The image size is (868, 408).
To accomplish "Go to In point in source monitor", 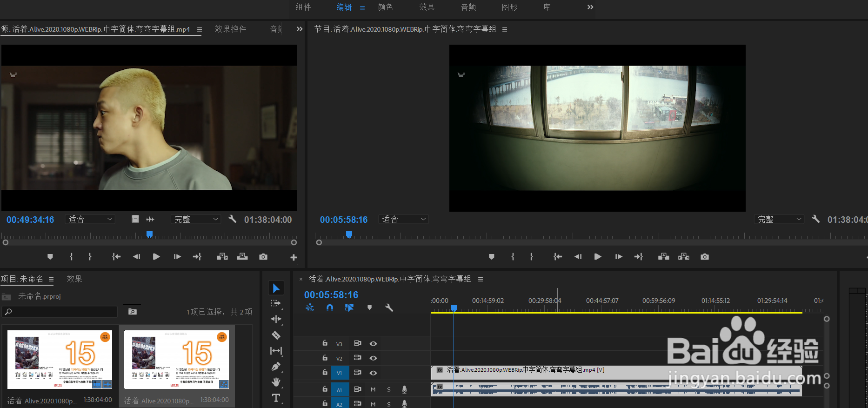I will pyautogui.click(x=116, y=257).
